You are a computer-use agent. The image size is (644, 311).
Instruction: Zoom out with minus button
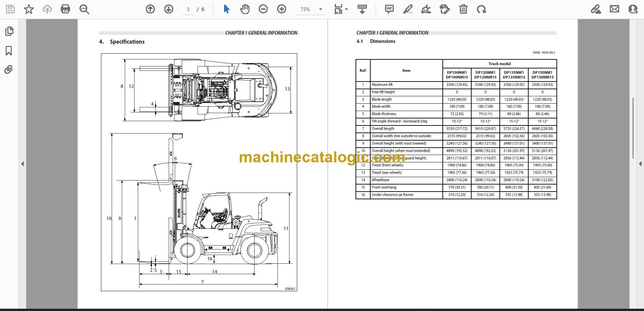(x=263, y=9)
